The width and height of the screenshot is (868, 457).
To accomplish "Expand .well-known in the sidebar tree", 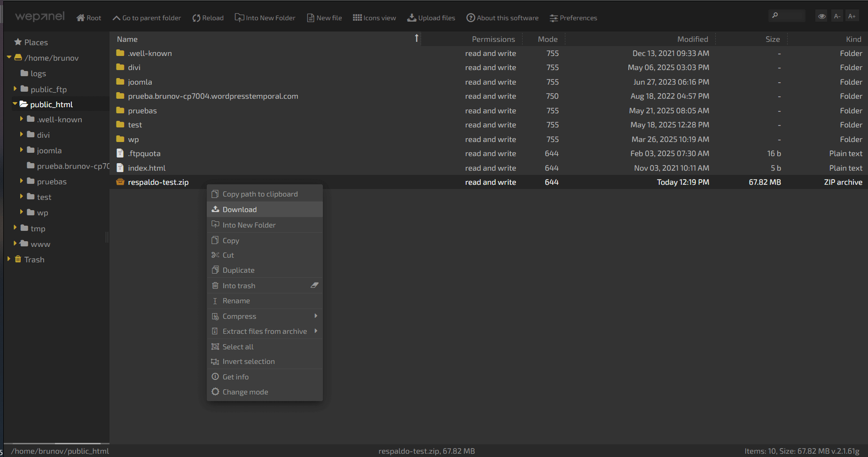I will coord(22,119).
